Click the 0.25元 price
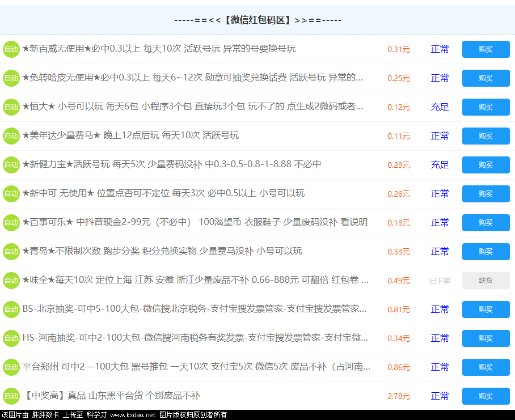The height and width of the screenshot is (420, 515). [399, 78]
